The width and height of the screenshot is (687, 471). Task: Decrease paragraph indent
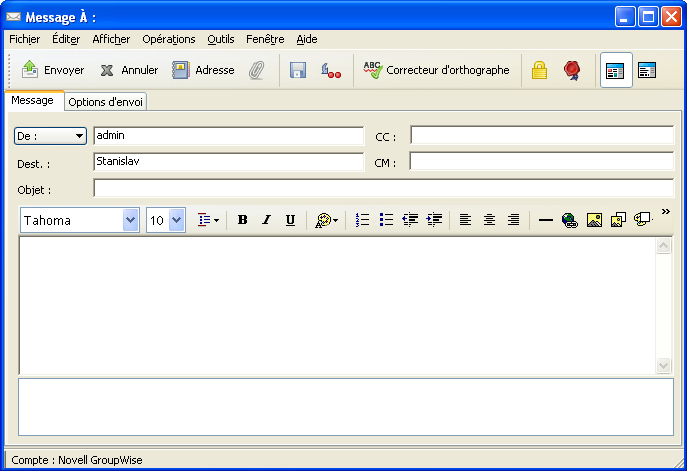(410, 220)
